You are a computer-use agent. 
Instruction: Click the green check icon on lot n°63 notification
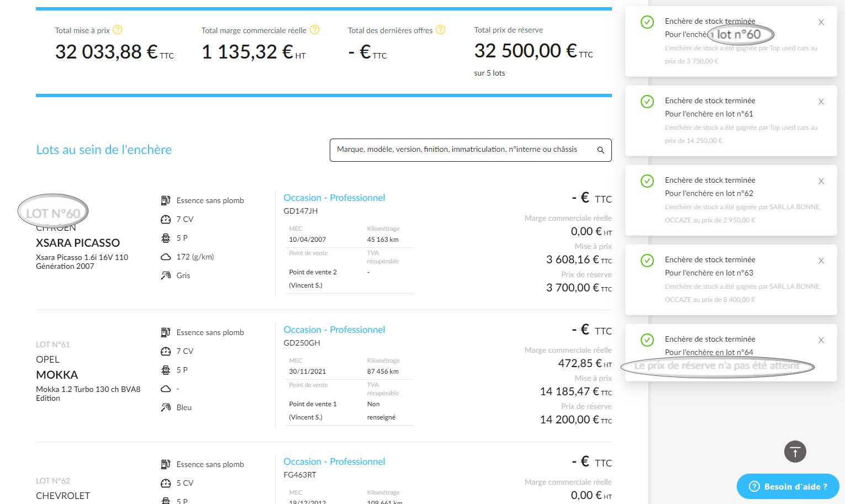tap(647, 261)
